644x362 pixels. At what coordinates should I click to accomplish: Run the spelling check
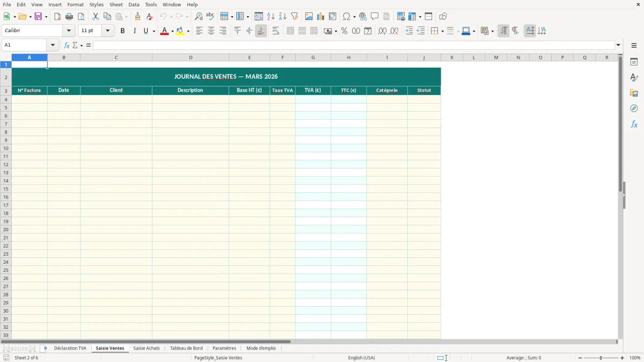[x=210, y=17]
